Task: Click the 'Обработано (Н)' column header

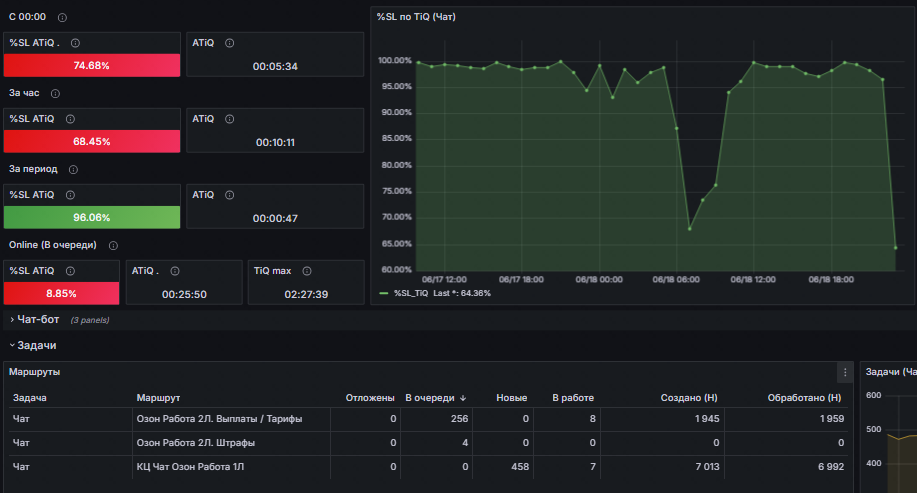Action: point(804,398)
